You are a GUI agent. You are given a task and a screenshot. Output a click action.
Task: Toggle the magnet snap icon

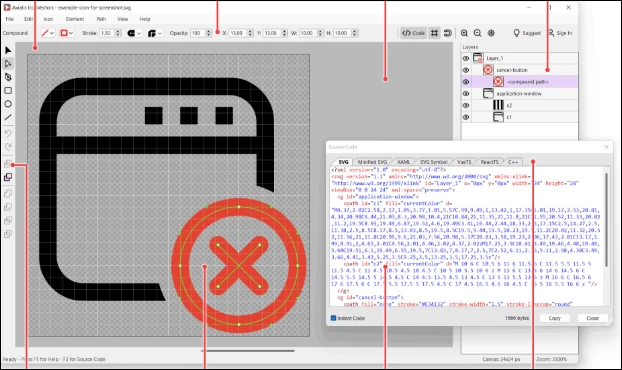coord(448,33)
